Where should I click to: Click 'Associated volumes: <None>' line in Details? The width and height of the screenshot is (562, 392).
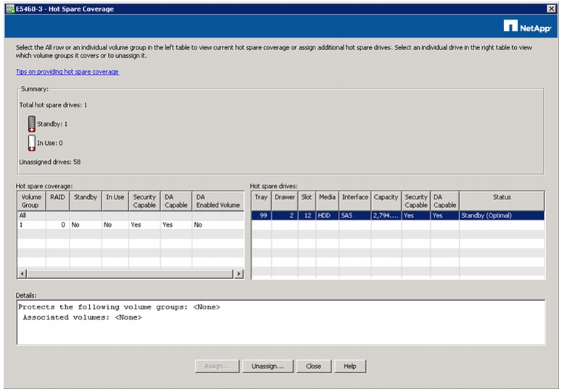click(83, 317)
